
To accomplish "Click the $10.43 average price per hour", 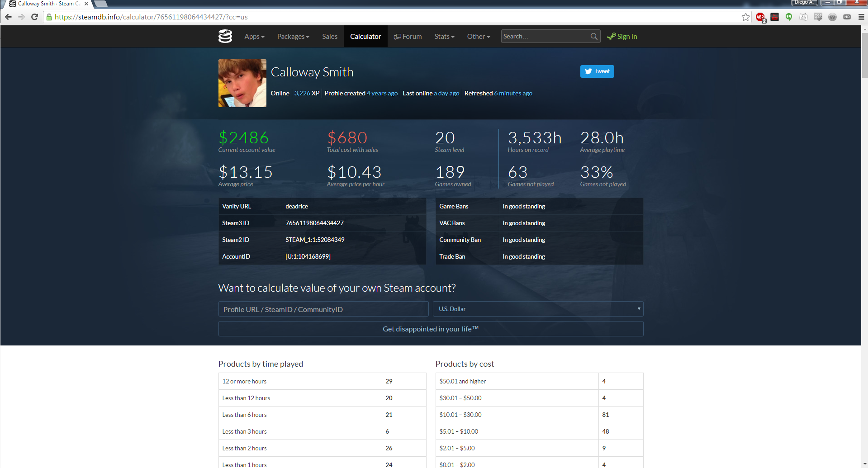I will click(354, 172).
